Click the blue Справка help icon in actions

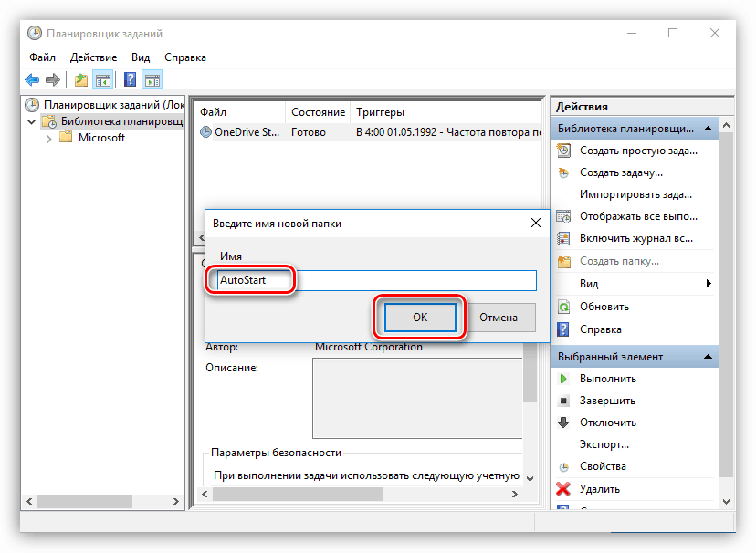563,329
